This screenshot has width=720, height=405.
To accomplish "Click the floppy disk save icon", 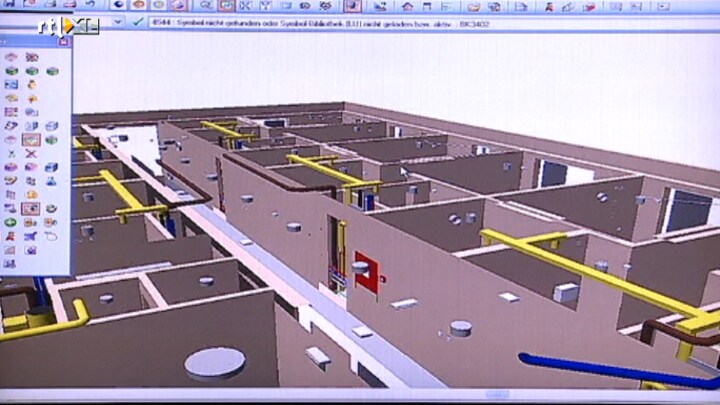I will coord(9,4).
